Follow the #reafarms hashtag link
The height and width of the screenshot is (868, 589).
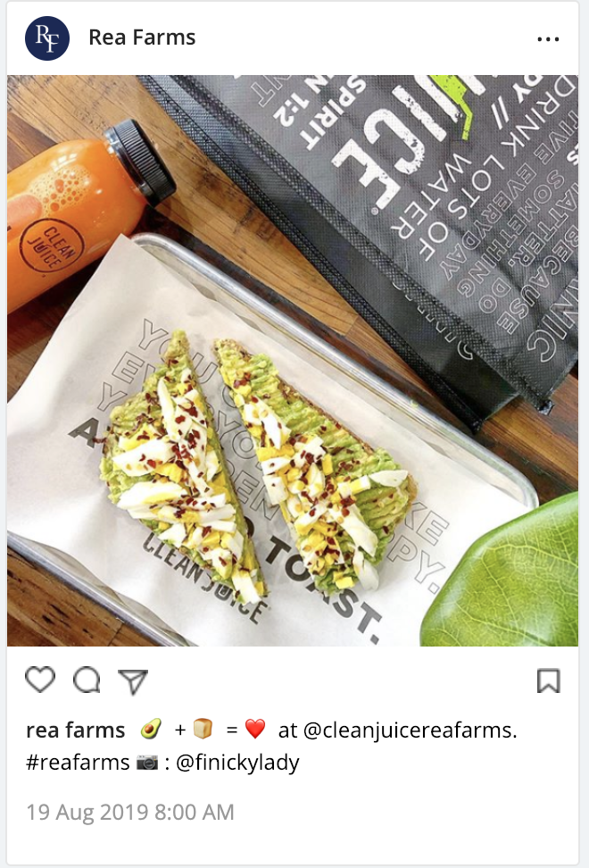click(78, 763)
